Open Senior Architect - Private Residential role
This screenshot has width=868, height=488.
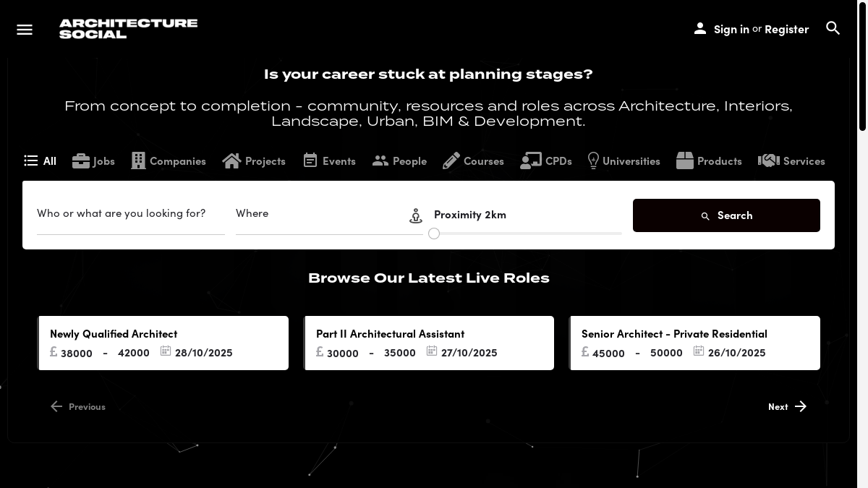[694, 343]
